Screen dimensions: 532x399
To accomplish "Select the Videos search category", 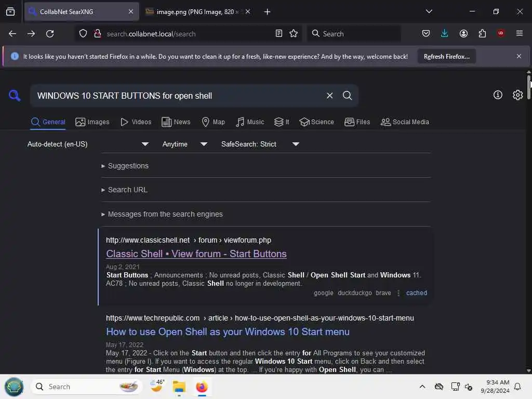I will click(x=136, y=122).
